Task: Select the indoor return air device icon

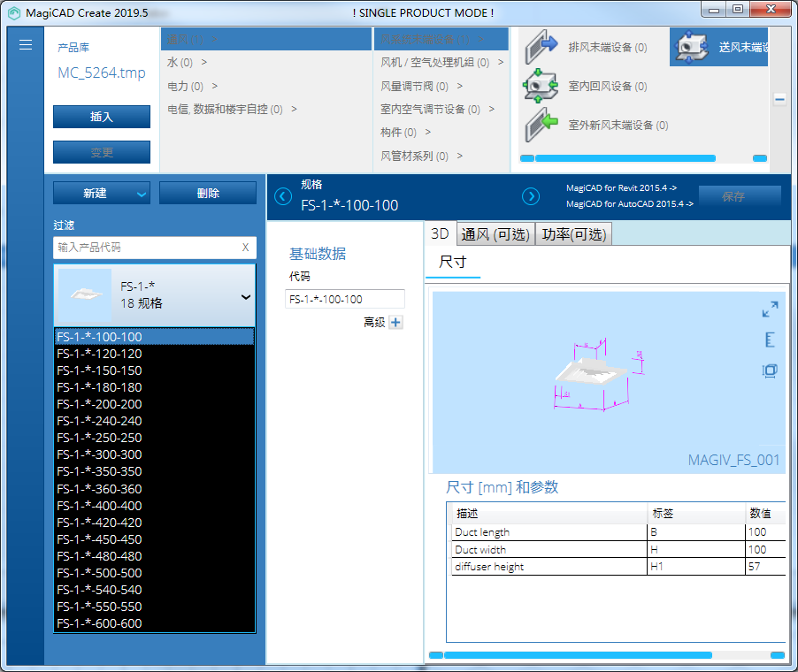Action: tap(541, 86)
